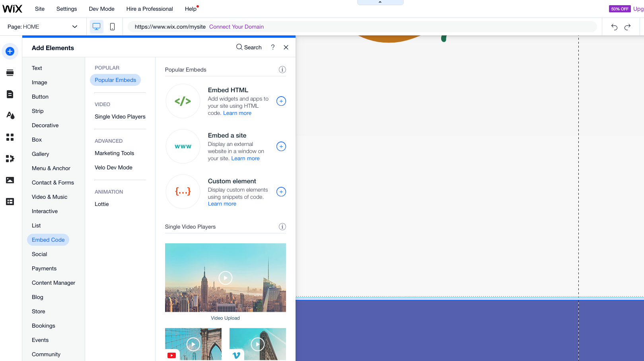Select the Interactive category
644x361 pixels.
point(45,211)
